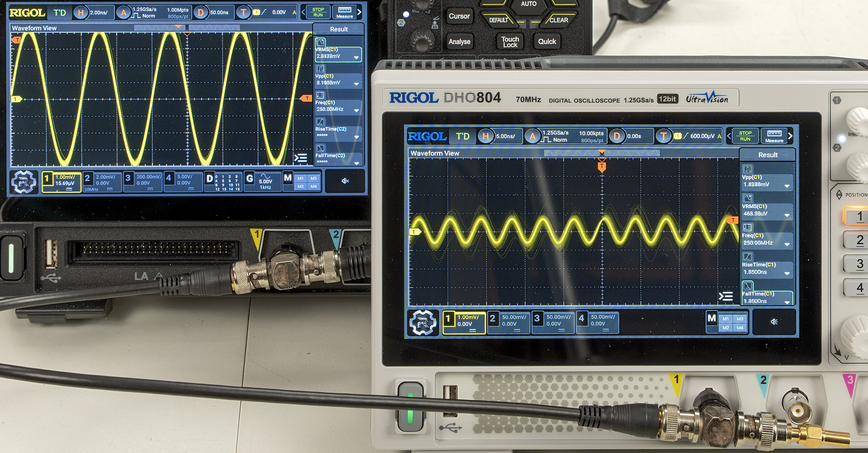Open the Measure menu on the DHO804 screen
The width and height of the screenshot is (868, 453).
[774, 136]
